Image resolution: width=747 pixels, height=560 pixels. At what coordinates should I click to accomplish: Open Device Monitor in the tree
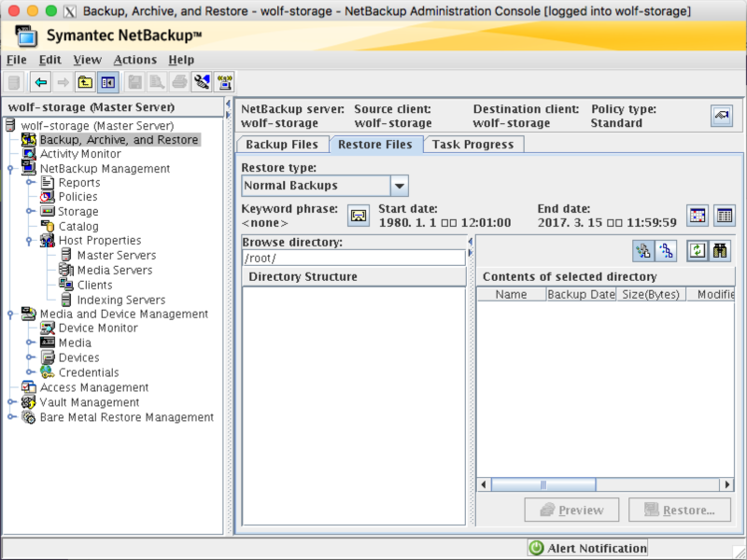98,328
